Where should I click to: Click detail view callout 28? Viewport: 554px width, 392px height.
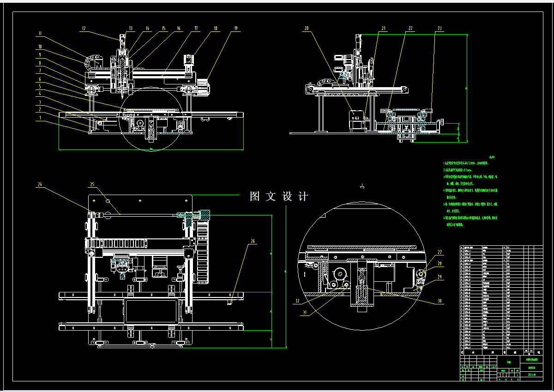(x=440, y=264)
